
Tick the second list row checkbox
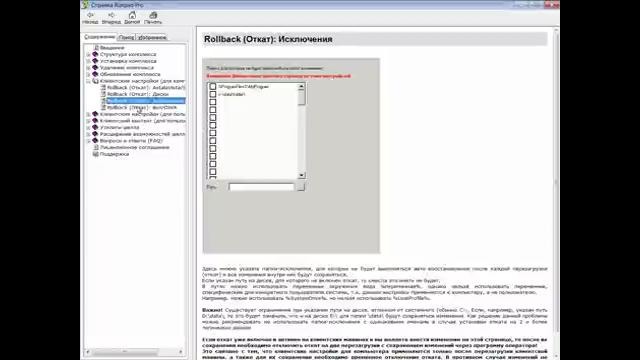tap(213, 94)
